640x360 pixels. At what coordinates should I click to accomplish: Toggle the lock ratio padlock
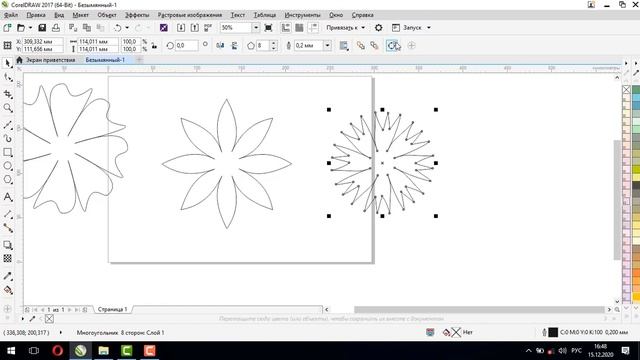pyautogui.click(x=154, y=46)
